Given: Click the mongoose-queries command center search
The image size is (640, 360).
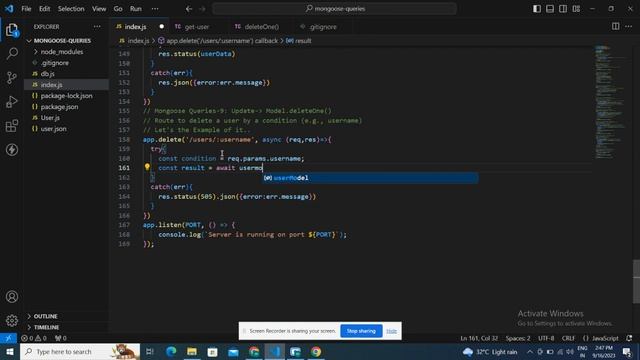Looking at the screenshot, I should pyautogui.click(x=334, y=9).
